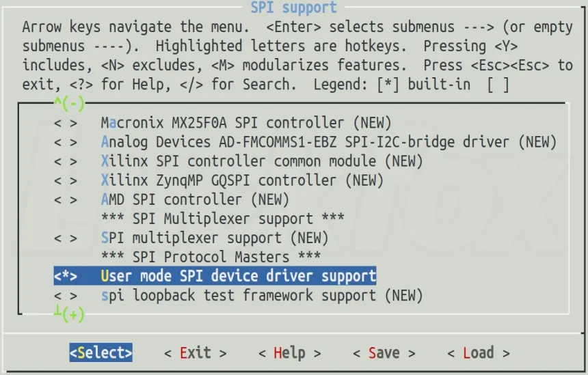This screenshot has width=588, height=375.
Task: Select SPI Multiplexer support section header
Action: coord(223,219)
